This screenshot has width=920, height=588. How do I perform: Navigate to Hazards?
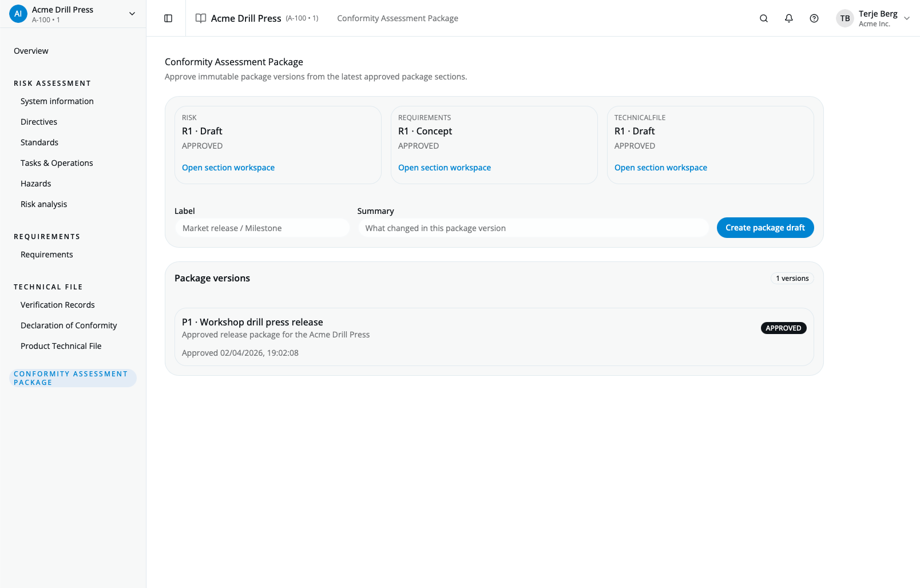[36, 184]
